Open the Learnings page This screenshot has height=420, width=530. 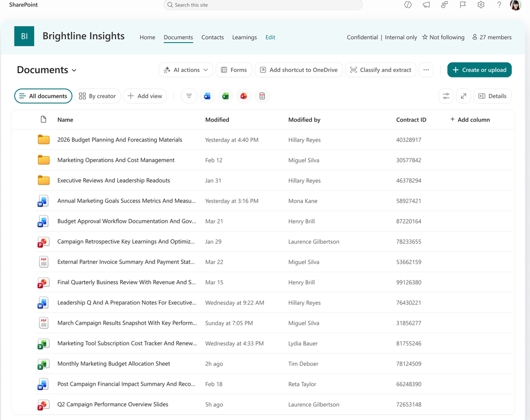244,37
